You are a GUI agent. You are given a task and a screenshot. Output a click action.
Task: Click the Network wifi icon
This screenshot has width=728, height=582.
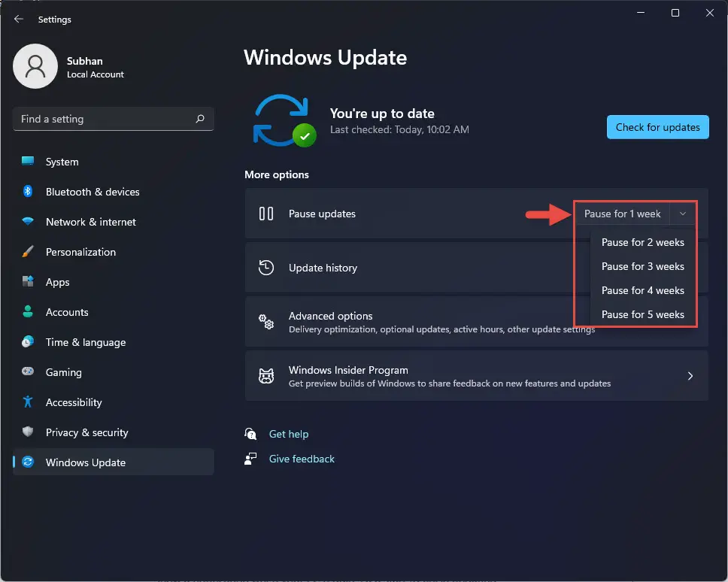point(28,221)
